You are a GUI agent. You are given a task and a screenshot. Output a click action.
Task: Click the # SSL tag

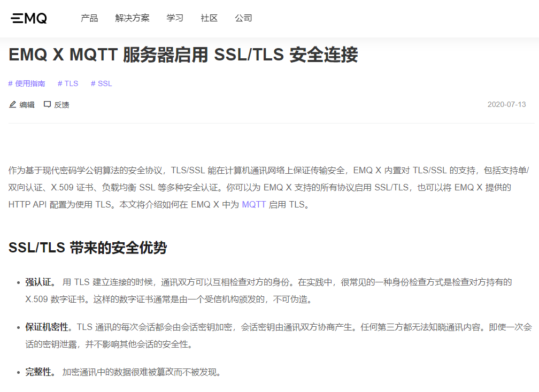pyautogui.click(x=102, y=83)
